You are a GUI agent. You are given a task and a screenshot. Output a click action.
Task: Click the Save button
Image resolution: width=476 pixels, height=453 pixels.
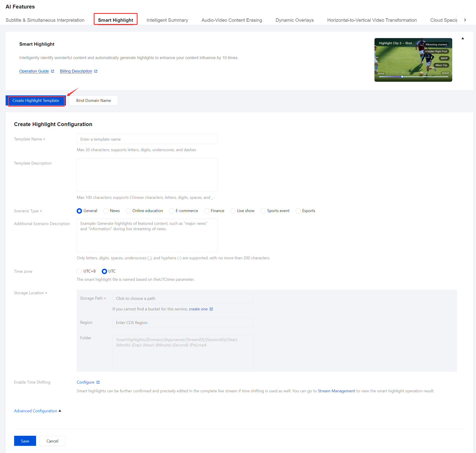(25, 441)
